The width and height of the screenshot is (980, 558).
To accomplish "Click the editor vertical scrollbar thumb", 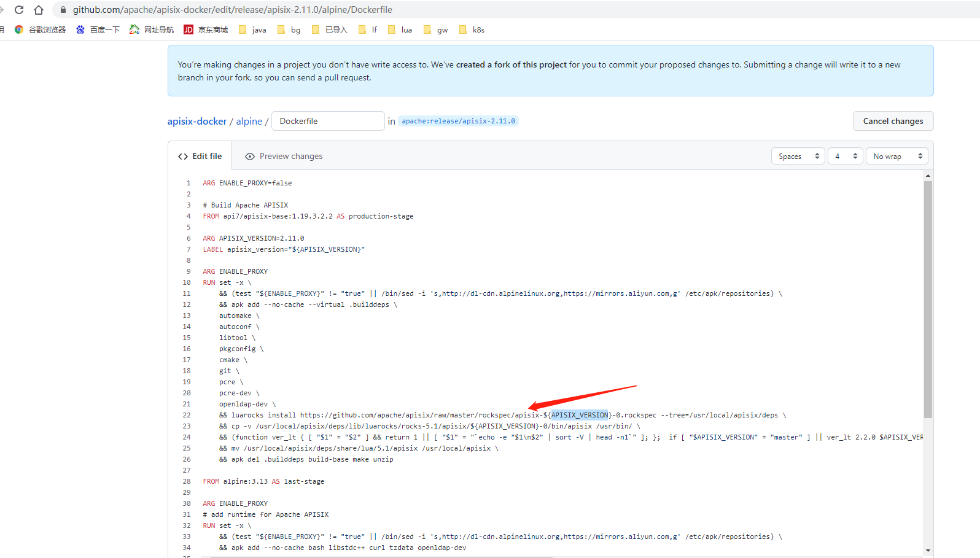I will click(928, 300).
